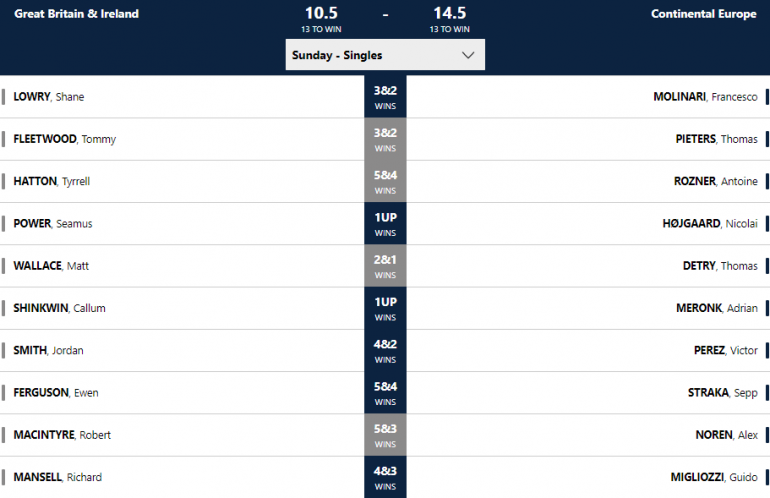Image resolution: width=770 pixels, height=498 pixels.
Task: Click Continental Europe team name
Action: click(x=703, y=14)
